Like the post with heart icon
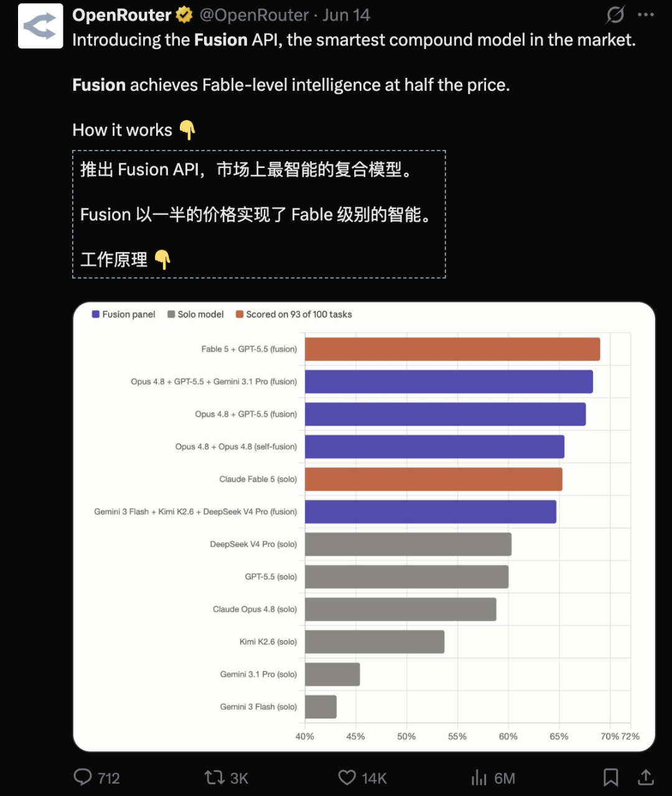 point(347,777)
